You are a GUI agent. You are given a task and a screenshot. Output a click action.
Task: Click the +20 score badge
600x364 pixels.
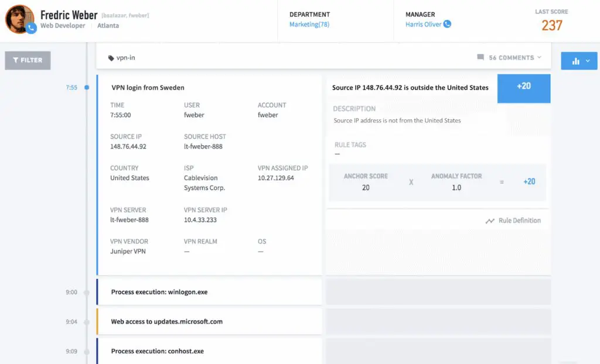tap(524, 88)
